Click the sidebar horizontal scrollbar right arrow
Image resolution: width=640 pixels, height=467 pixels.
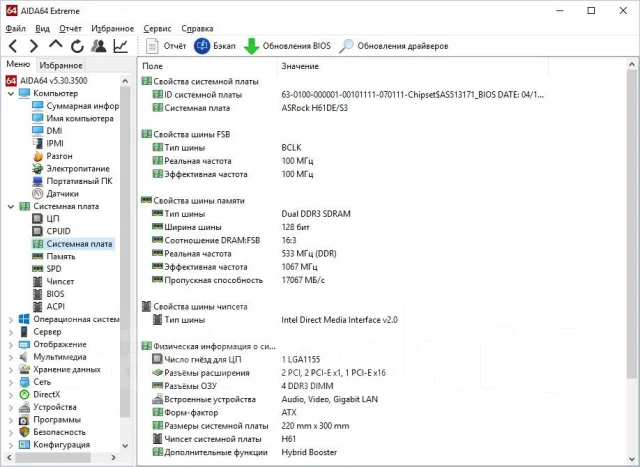(114, 458)
